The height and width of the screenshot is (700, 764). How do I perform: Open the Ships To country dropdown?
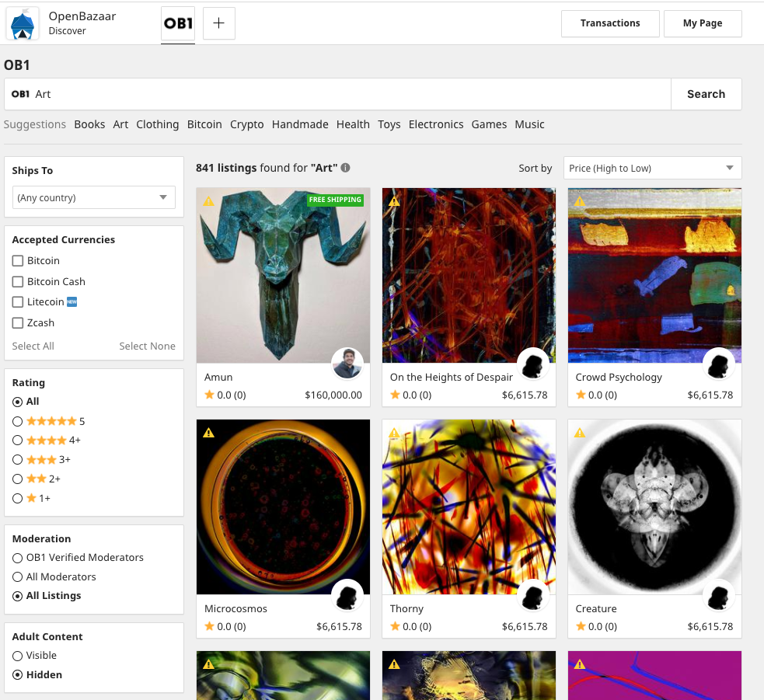point(93,197)
